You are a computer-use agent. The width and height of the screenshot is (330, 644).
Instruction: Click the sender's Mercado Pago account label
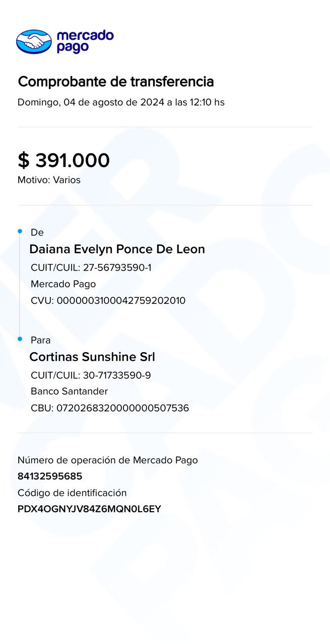[63, 284]
